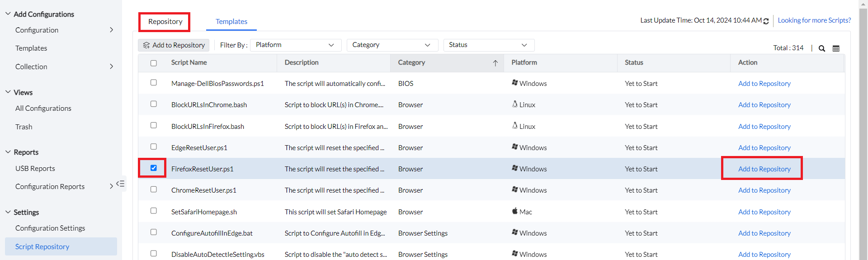Screen dimensions: 868x260
Task: Uncheck the FirefoxResetUser.ps1 checkbox
Action: pyautogui.click(x=154, y=168)
